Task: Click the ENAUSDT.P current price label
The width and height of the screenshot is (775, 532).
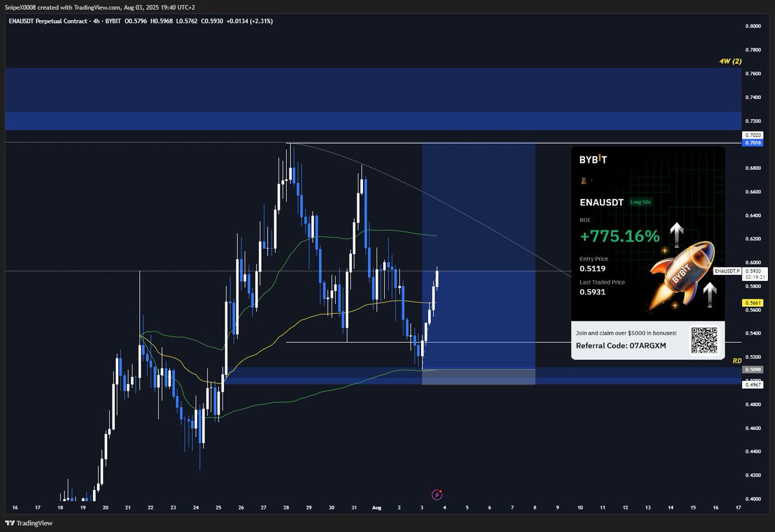Action: pyautogui.click(x=728, y=271)
